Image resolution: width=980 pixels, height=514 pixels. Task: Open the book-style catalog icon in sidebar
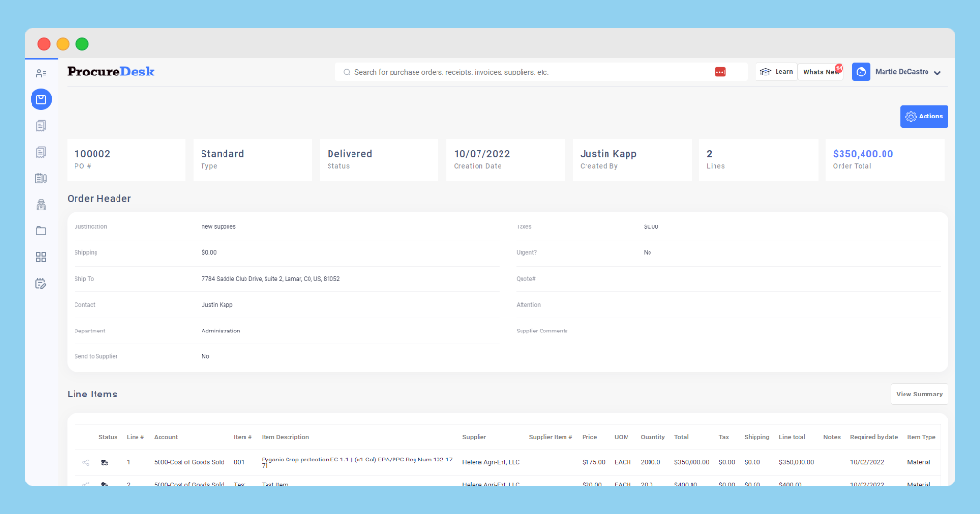coord(41,178)
